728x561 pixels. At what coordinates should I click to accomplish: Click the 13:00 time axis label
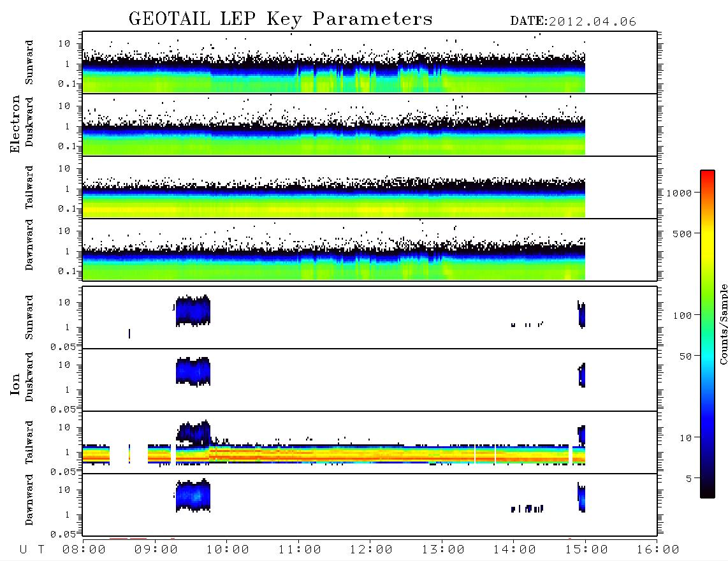[x=443, y=550]
